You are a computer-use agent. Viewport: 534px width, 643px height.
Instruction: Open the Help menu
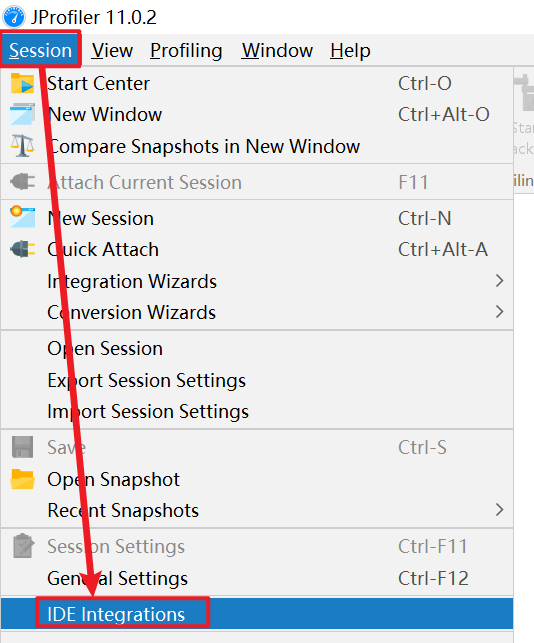(x=350, y=50)
